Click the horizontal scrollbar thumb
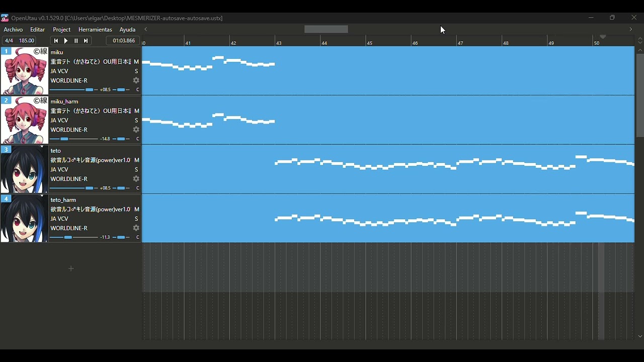Image resolution: width=644 pixels, height=362 pixels. point(327,30)
